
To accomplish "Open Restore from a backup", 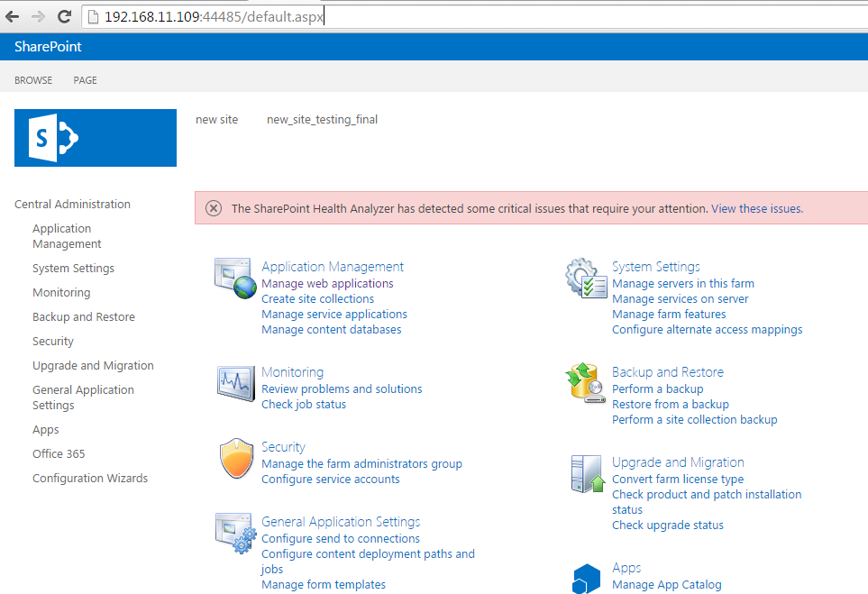I will (x=671, y=405).
